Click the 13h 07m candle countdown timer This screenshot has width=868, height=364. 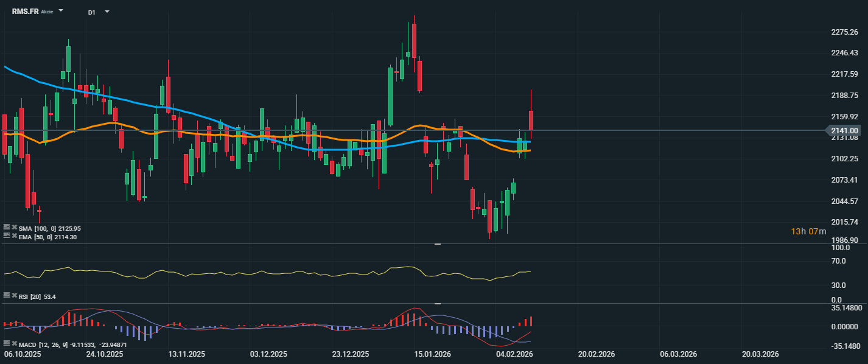(x=808, y=231)
